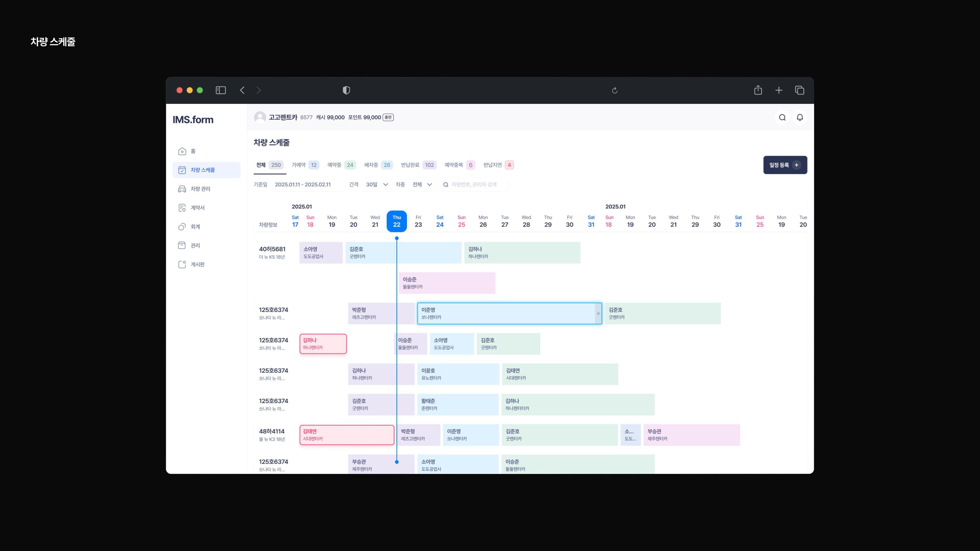Click the red 김하나 하나렌터카 block

click(x=323, y=344)
